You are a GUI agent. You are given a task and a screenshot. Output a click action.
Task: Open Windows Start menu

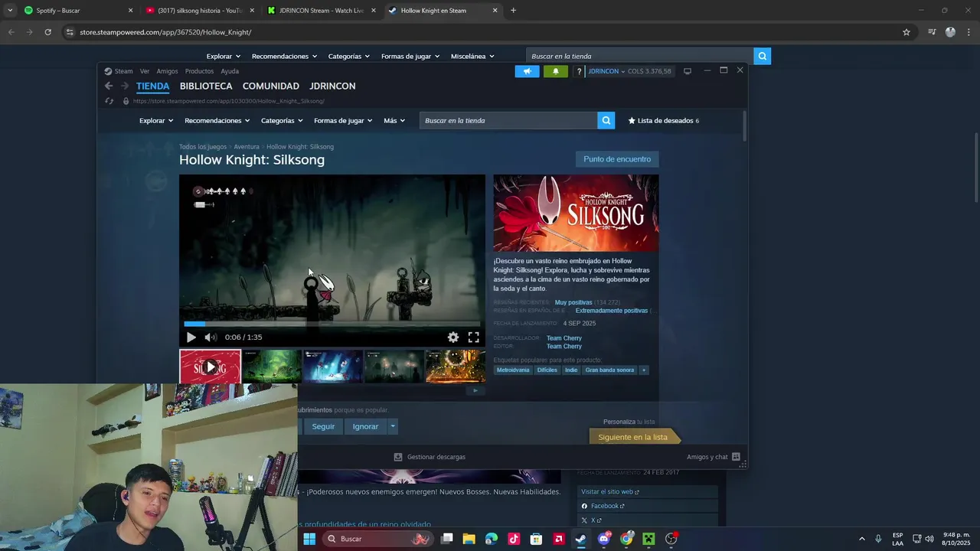pyautogui.click(x=309, y=539)
